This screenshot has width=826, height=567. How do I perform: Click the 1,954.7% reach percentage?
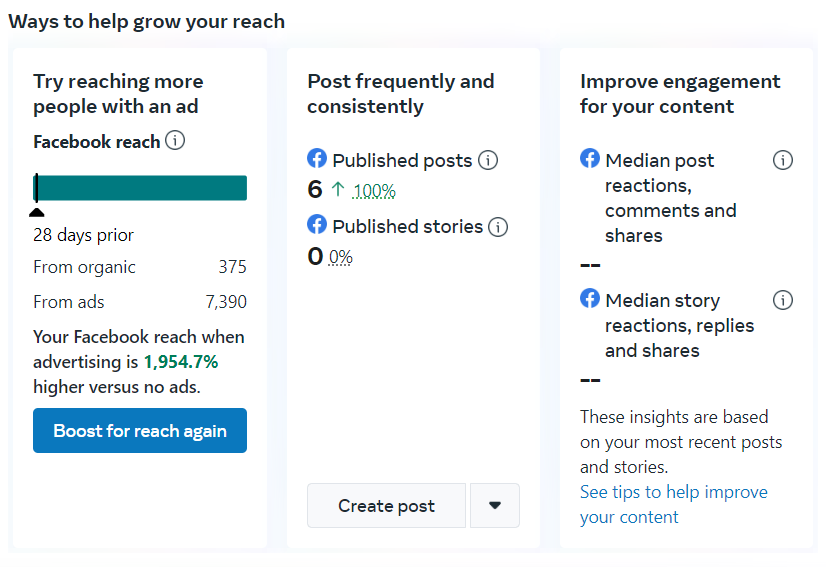181,362
